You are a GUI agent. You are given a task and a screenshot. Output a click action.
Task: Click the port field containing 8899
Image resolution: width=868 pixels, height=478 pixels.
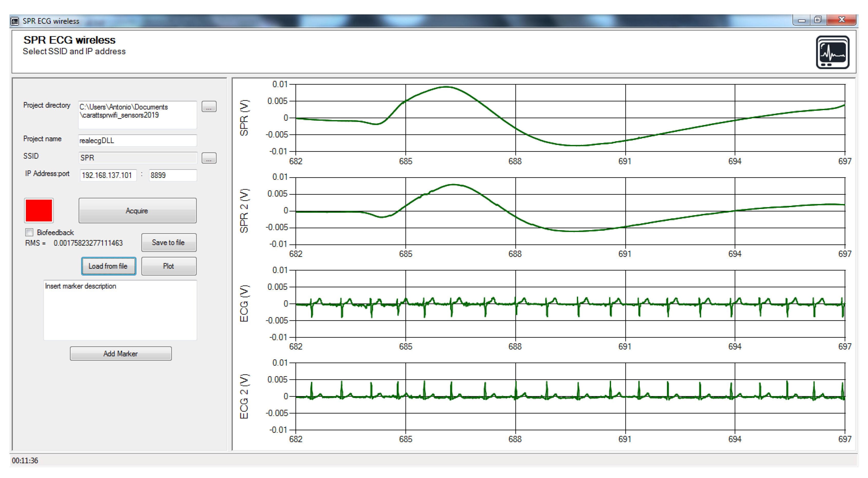(172, 175)
